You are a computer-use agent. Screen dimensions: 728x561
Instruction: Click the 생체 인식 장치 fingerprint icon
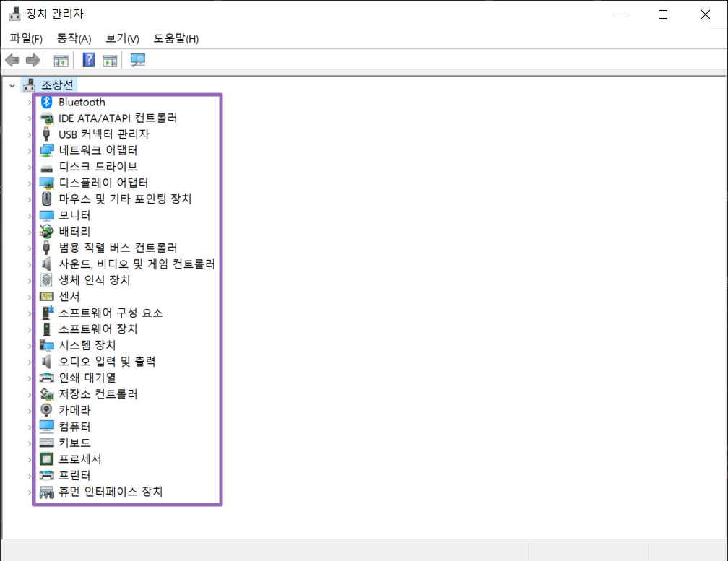(x=47, y=280)
